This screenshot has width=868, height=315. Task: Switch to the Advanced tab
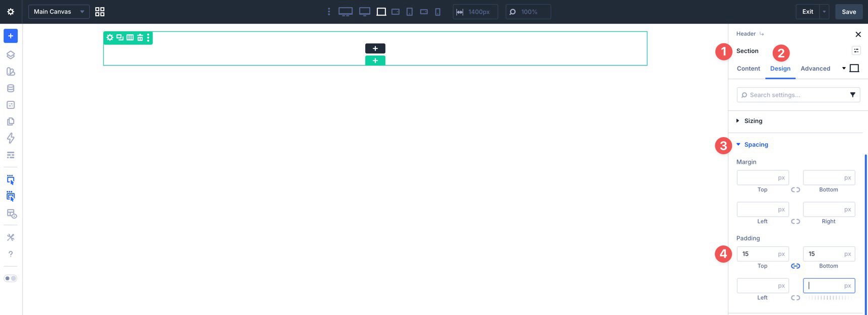click(x=815, y=69)
